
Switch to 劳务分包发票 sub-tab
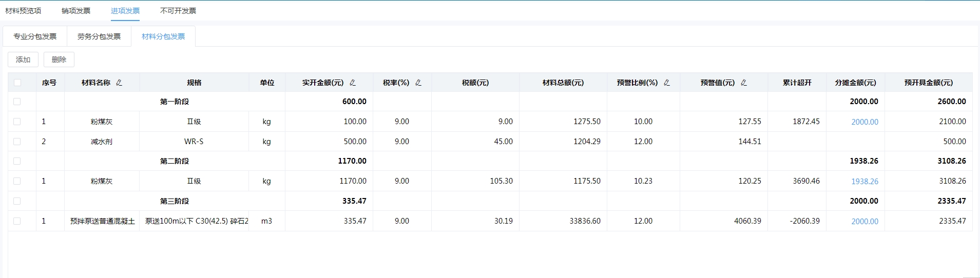[99, 36]
